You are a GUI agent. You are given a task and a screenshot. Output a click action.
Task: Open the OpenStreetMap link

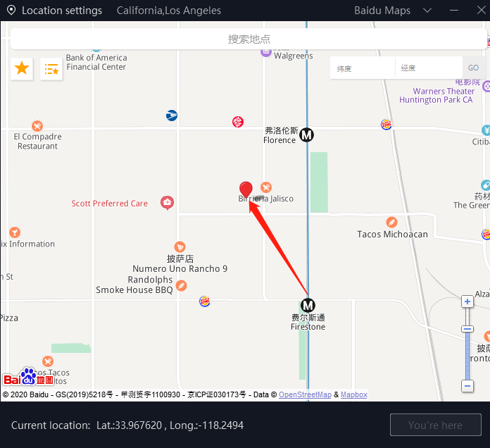coord(305,394)
